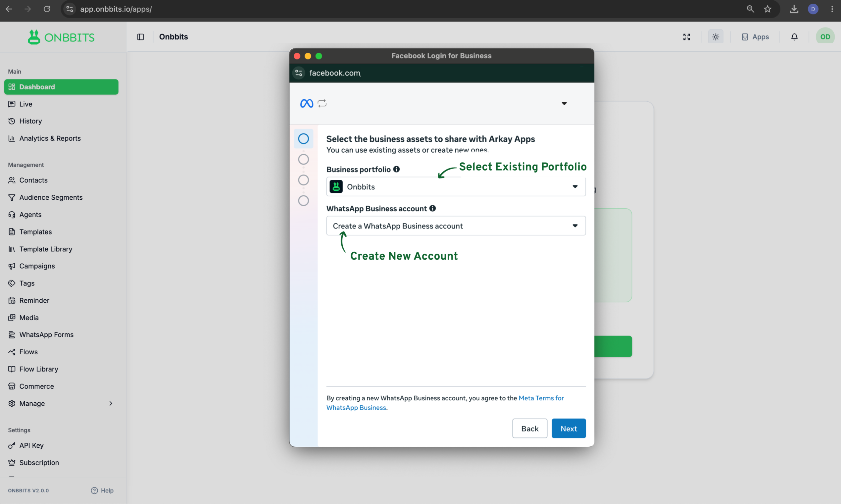The image size is (841, 504).
Task: Click the site settings icon in browser address bar
Action: (x=70, y=9)
